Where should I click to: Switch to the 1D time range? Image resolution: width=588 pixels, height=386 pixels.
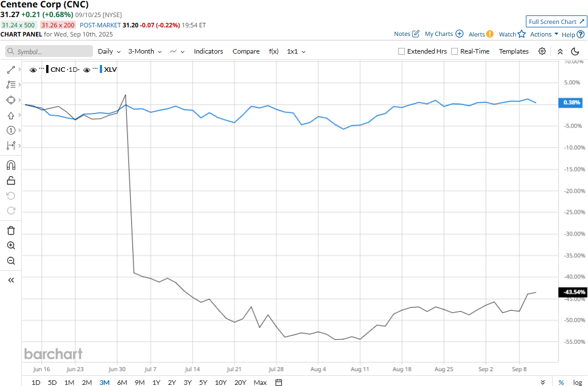coord(35,382)
